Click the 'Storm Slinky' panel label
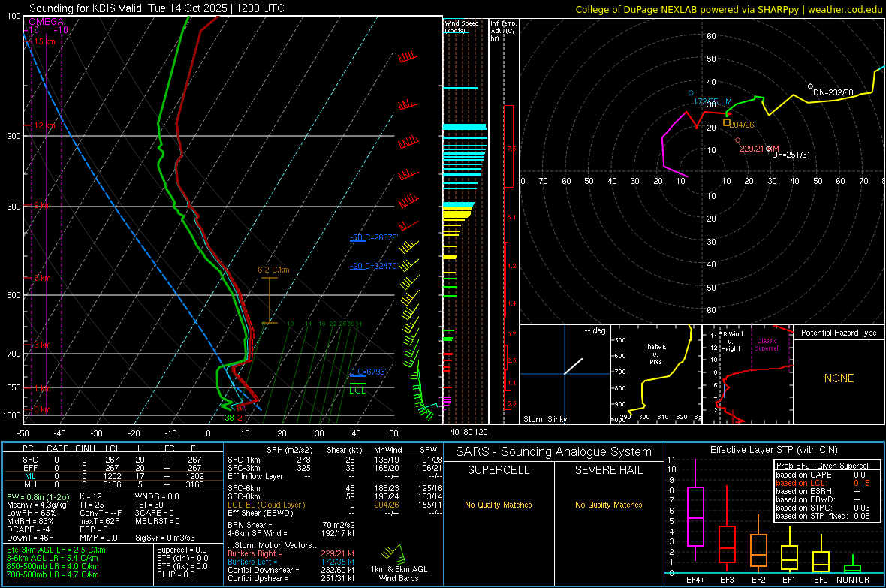The width and height of the screenshot is (886, 588). (x=544, y=419)
